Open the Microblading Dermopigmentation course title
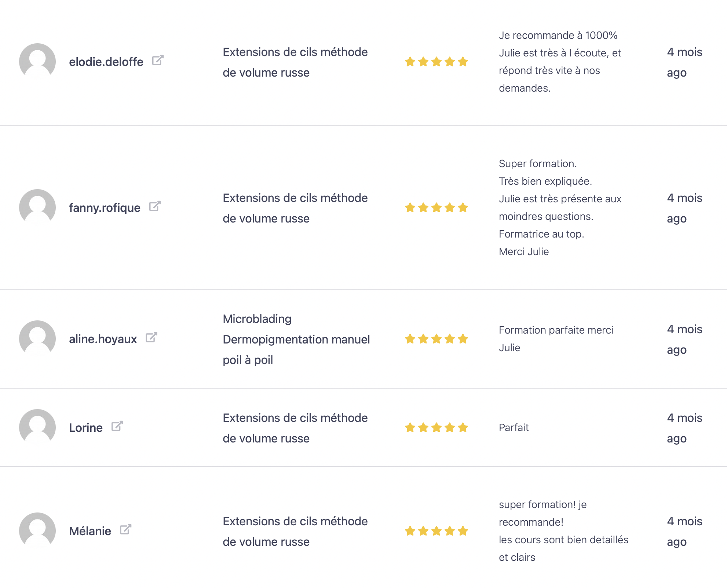The height and width of the screenshot is (588, 727). (x=296, y=339)
